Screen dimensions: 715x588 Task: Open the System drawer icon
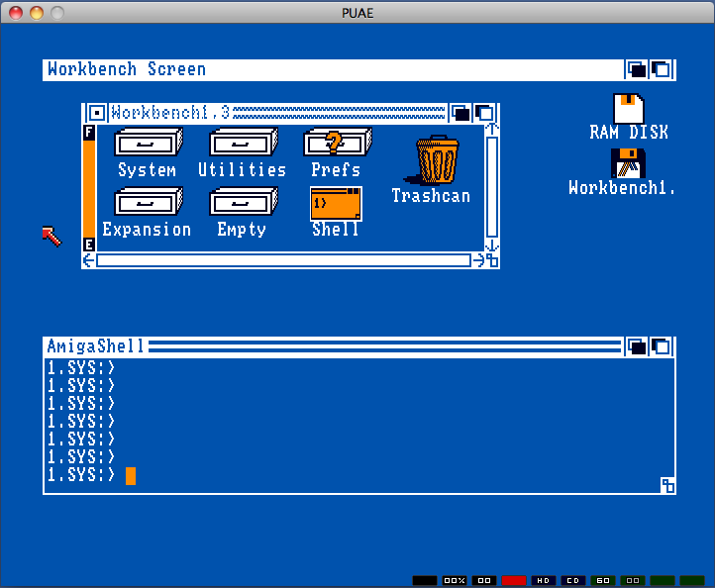149,143
